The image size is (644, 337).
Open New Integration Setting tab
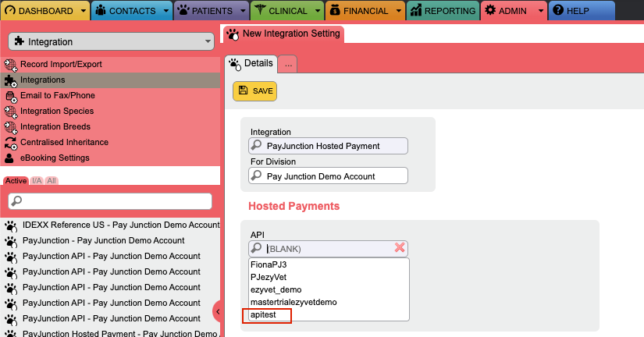284,34
